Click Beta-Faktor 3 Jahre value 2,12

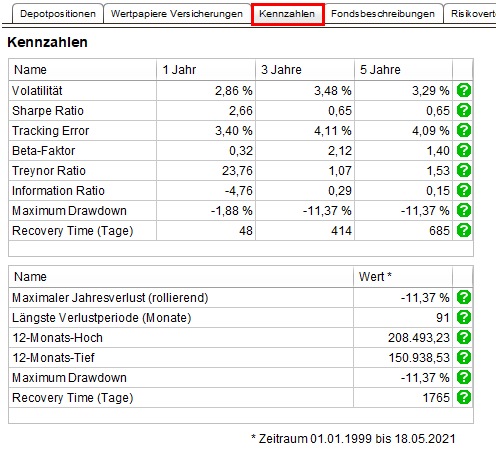(x=340, y=151)
